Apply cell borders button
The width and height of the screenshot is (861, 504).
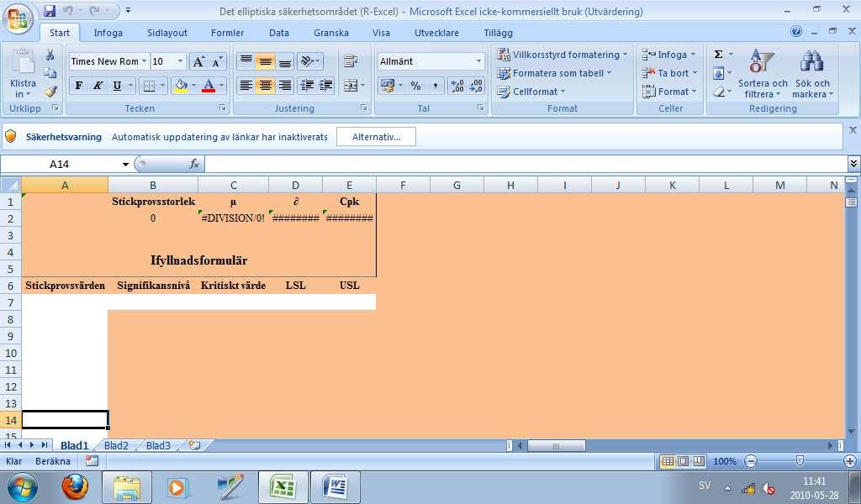[148, 86]
